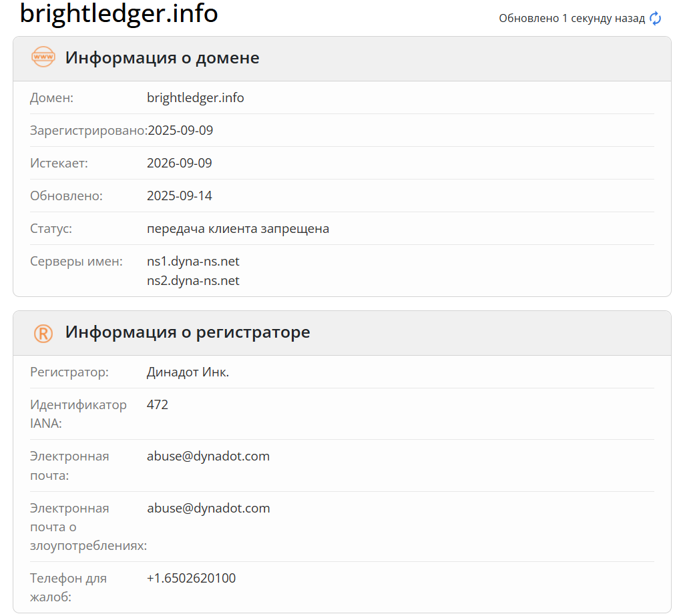This screenshot has width=677, height=616.
Task: Click the registrar name Динадот Инк.
Action: pos(188,372)
